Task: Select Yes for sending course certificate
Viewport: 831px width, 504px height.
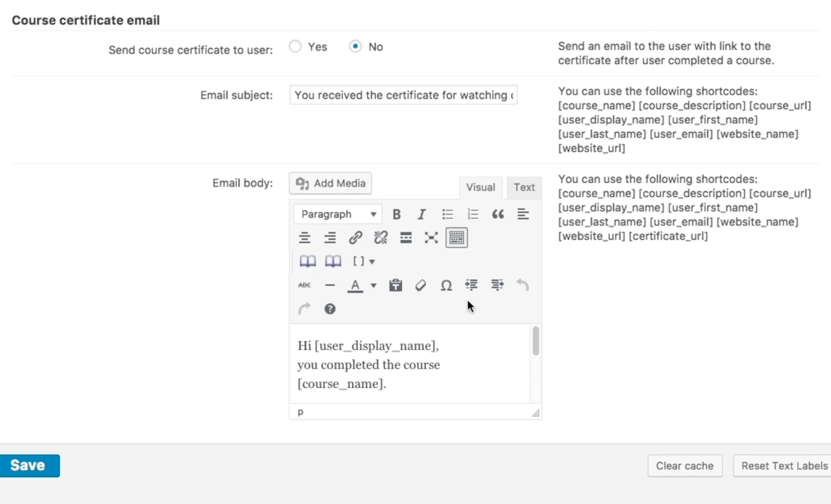Action: click(296, 46)
